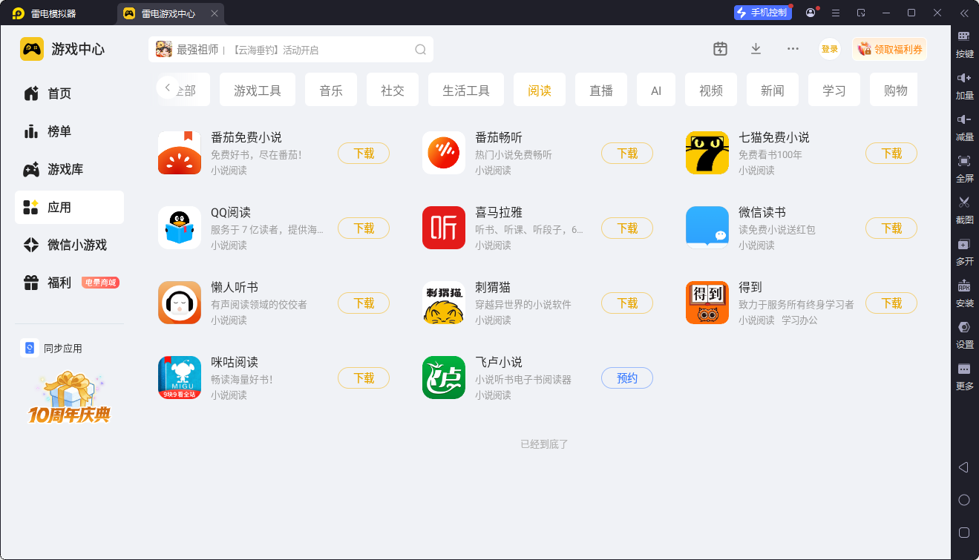Click the 微信读书 app icon

click(x=707, y=228)
